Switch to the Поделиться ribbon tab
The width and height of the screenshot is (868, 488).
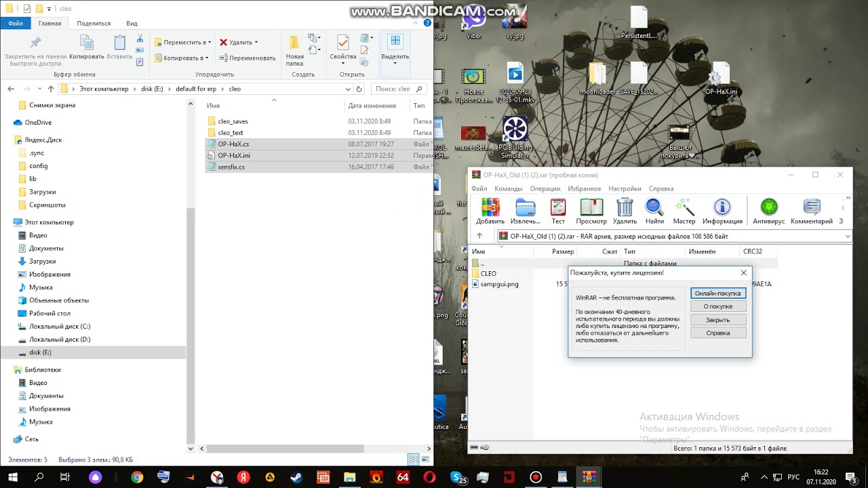[94, 23]
